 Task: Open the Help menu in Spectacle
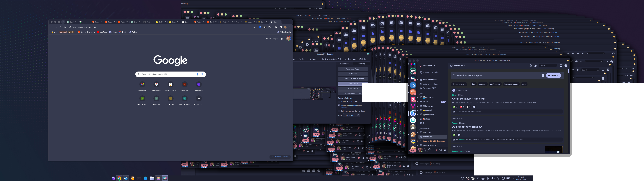[364, 59]
